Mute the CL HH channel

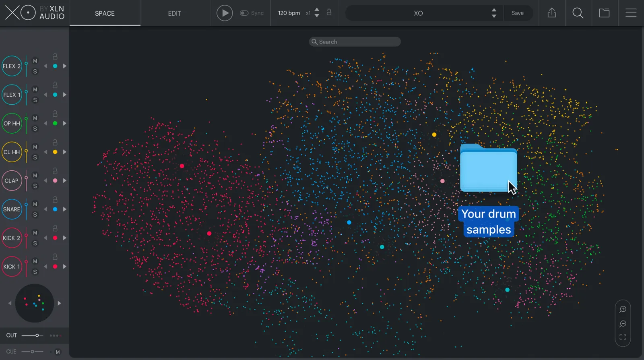tap(35, 147)
